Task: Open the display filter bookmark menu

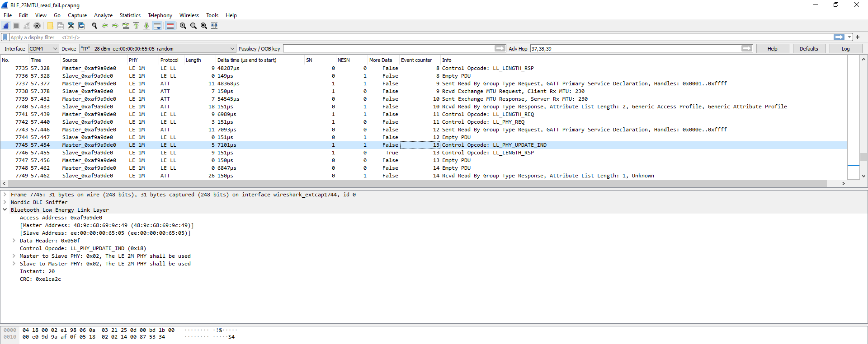Action: pos(5,37)
